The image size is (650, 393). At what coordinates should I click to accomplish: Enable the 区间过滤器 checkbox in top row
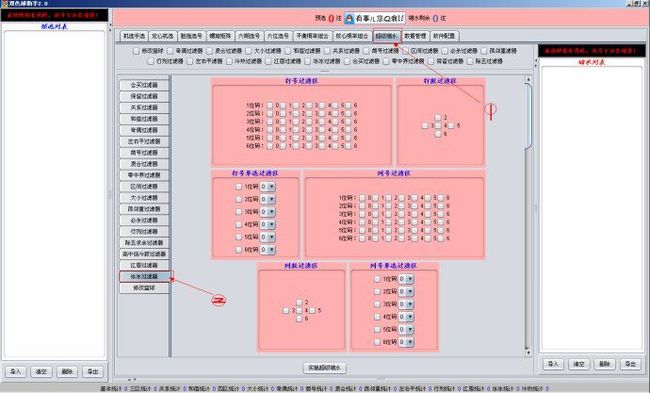click(x=405, y=51)
